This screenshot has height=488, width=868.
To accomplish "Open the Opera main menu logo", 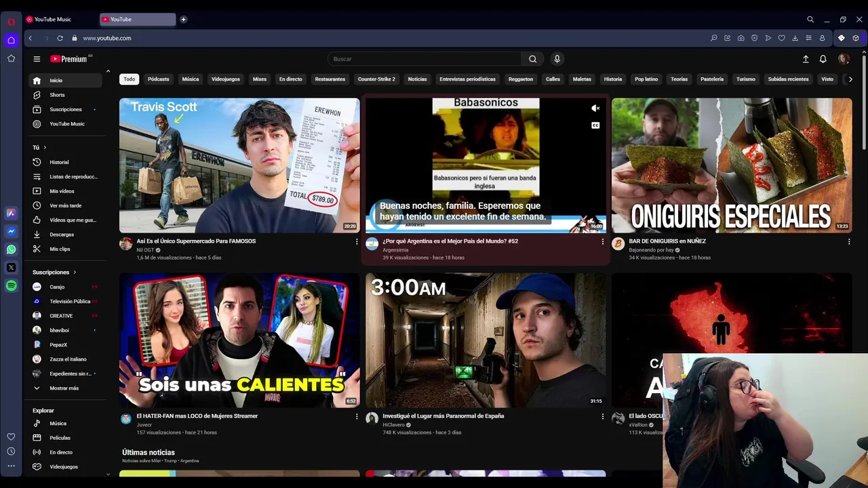I will click(11, 22).
